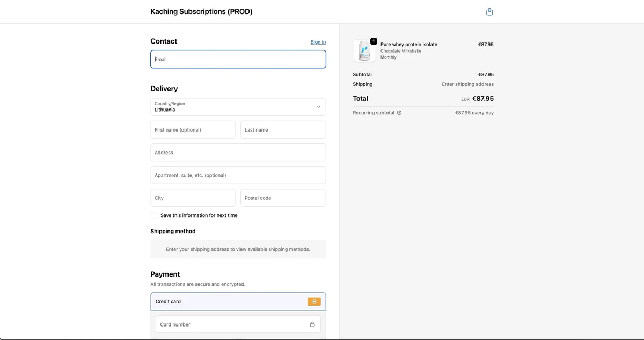Click the €87.95 every day recurring amount
644x340 pixels.
click(x=474, y=113)
